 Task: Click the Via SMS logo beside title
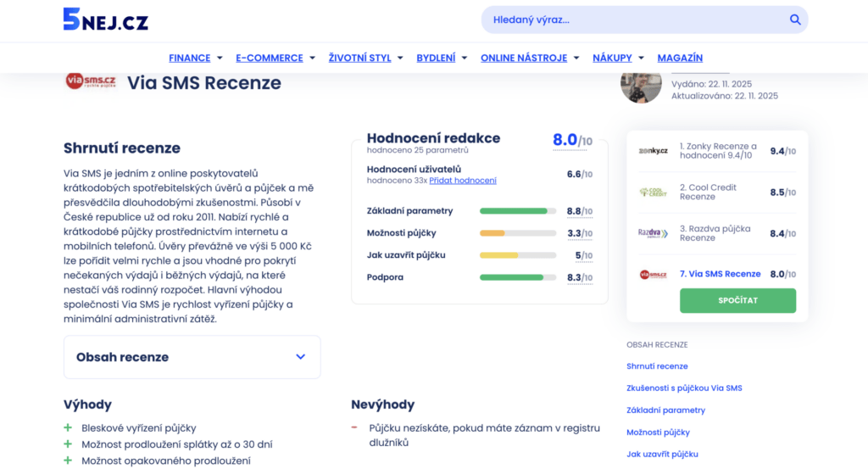[x=91, y=81]
